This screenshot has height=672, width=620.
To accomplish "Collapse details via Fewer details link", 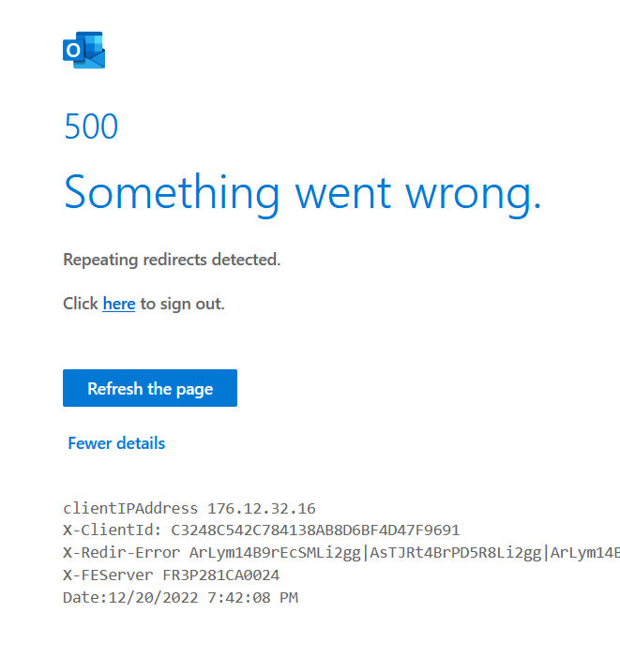I will point(116,443).
